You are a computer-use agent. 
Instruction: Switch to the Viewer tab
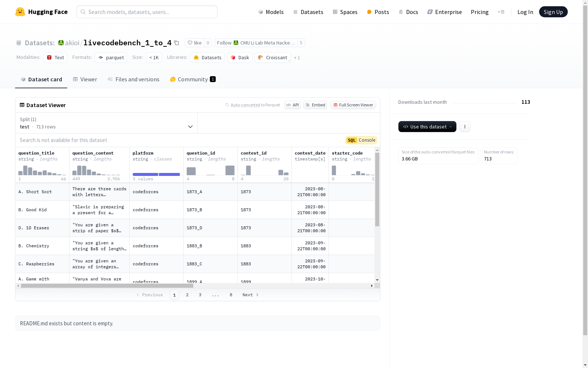85,79
